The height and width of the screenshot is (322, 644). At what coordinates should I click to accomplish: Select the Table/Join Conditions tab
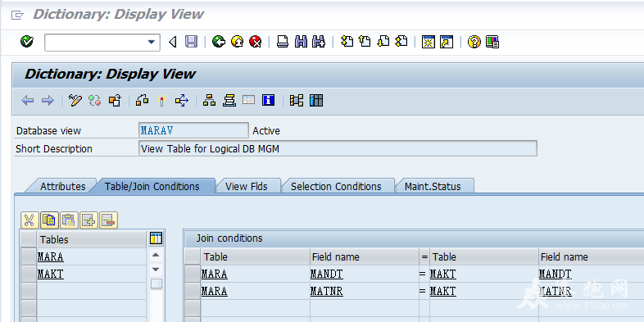coord(152,186)
